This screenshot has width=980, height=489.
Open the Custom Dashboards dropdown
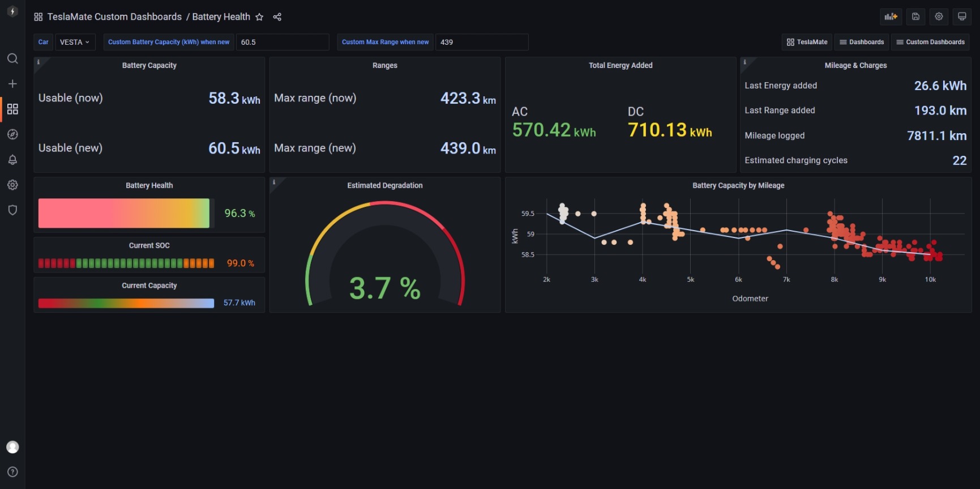pos(931,42)
